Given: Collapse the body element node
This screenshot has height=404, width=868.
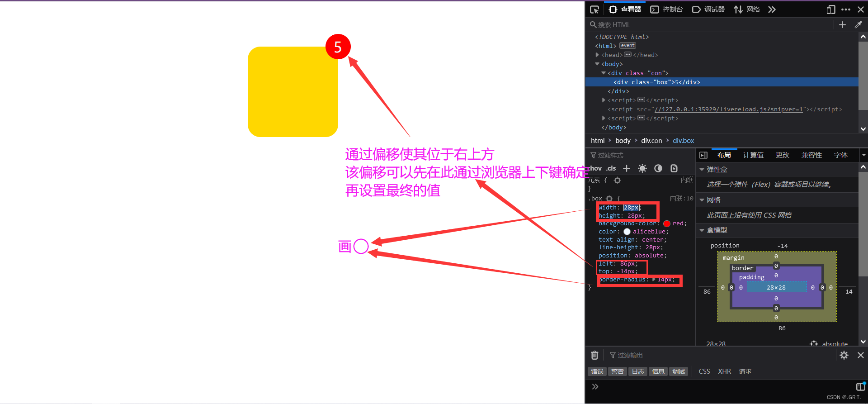Looking at the screenshot, I should (597, 64).
